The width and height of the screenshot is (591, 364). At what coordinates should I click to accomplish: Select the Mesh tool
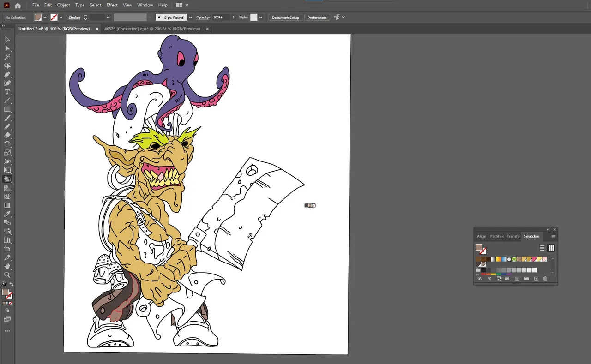coord(7,197)
